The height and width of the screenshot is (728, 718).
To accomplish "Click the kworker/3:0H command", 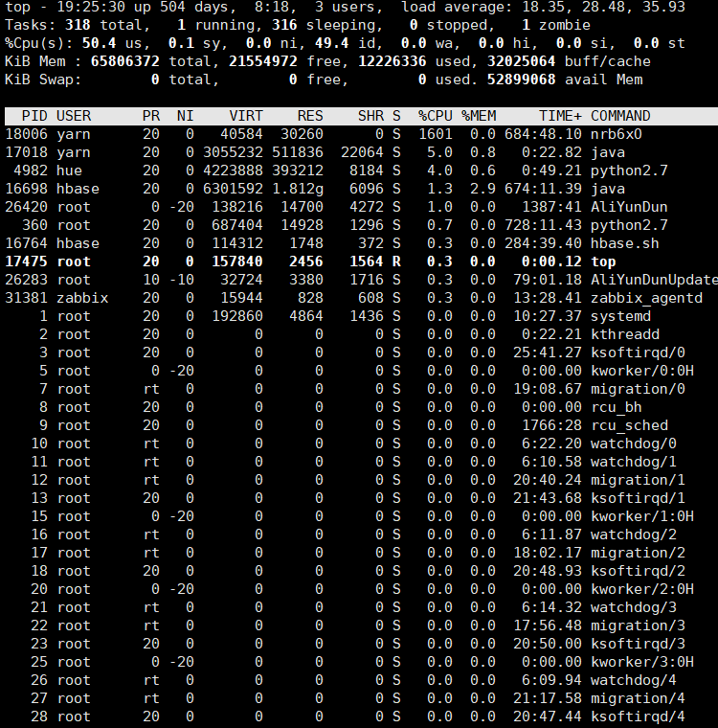I will tap(641, 662).
